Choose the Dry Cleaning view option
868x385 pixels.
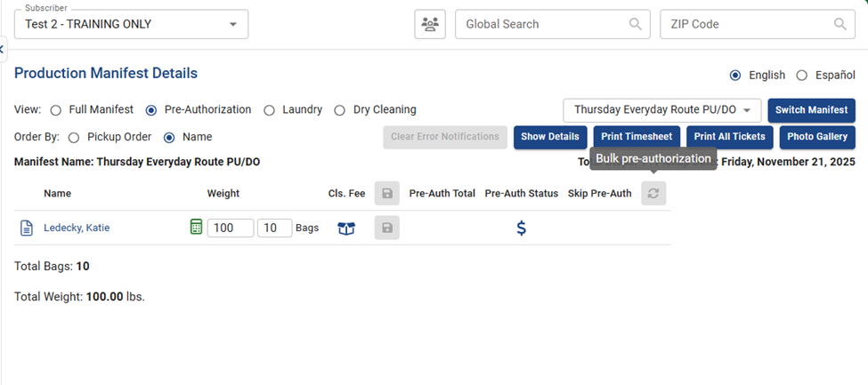[339, 110]
